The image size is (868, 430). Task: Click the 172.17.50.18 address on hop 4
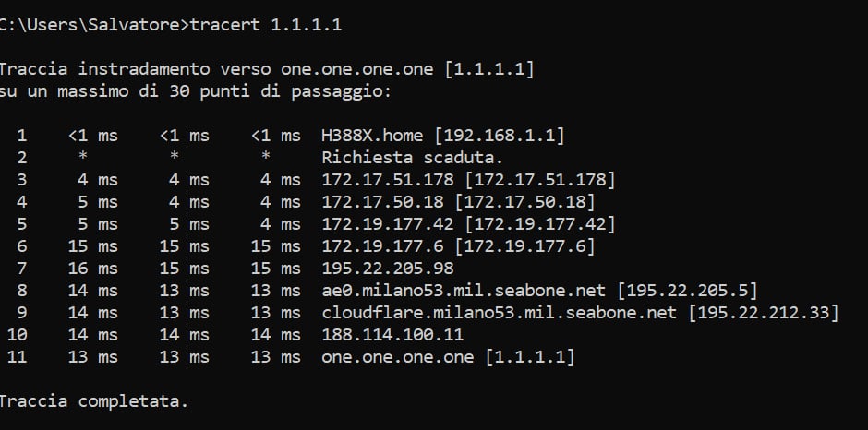pyautogui.click(x=382, y=202)
